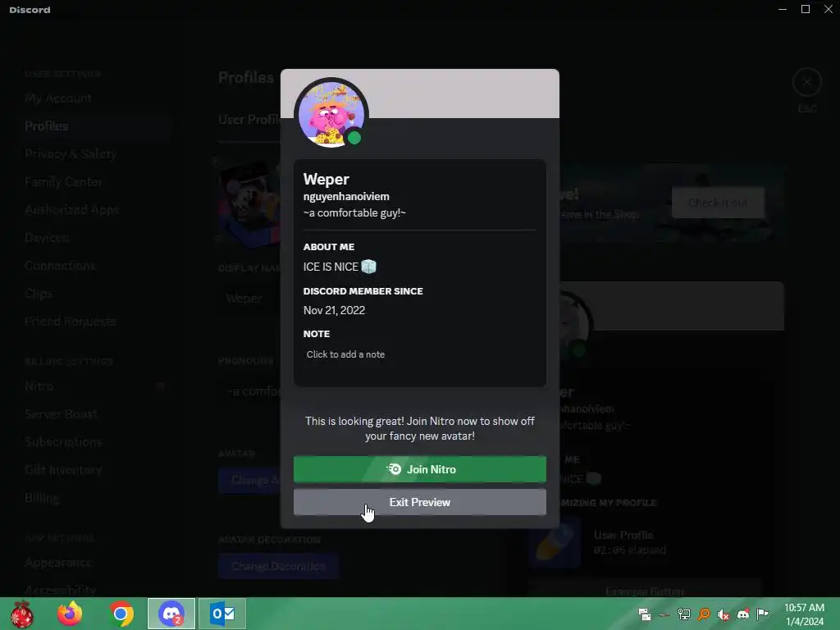840x630 pixels.
Task: Click the ice cube emoji in About Me
Action: click(x=368, y=267)
